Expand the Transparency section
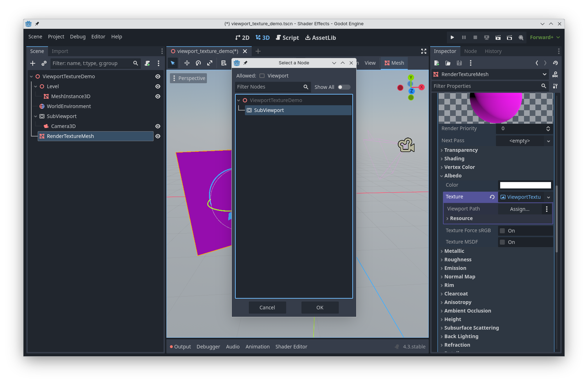This screenshot has height=384, width=588. coord(461,150)
